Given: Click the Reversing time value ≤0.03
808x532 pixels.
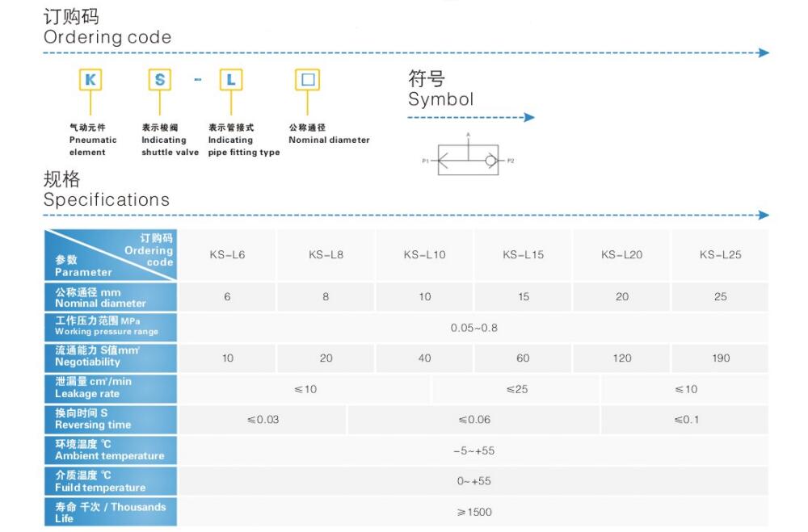Looking at the screenshot, I should [263, 420].
